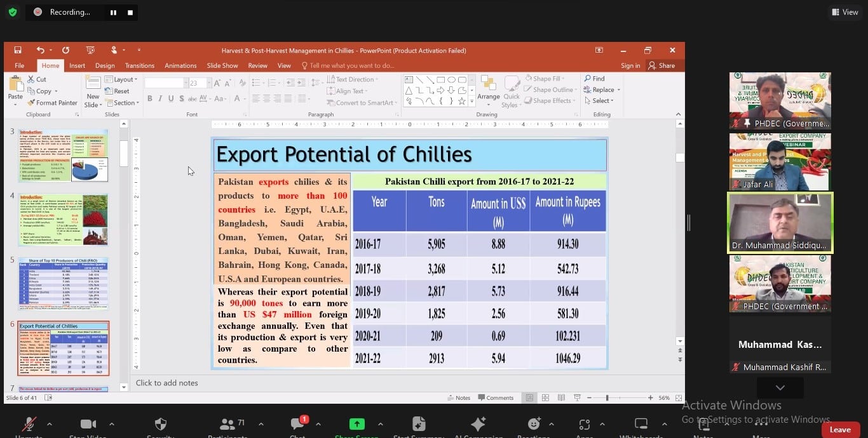Open the Slide Show ribbon tab
The width and height of the screenshot is (868, 438).
pos(222,65)
